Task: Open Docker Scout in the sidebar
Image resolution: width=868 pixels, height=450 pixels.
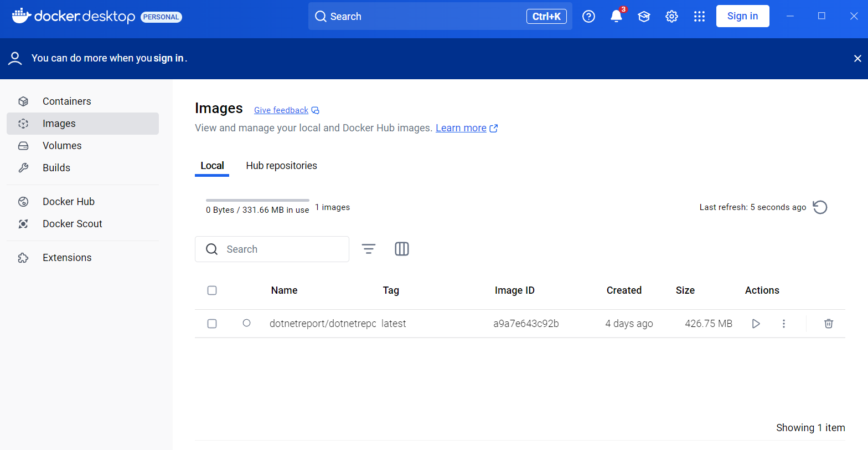Action: coord(82,224)
